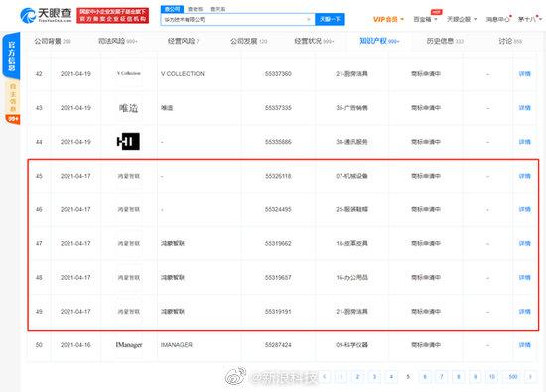The image size is (546, 392).
Task: Switch to the 经营风险 tab
Action: pyautogui.click(x=184, y=41)
